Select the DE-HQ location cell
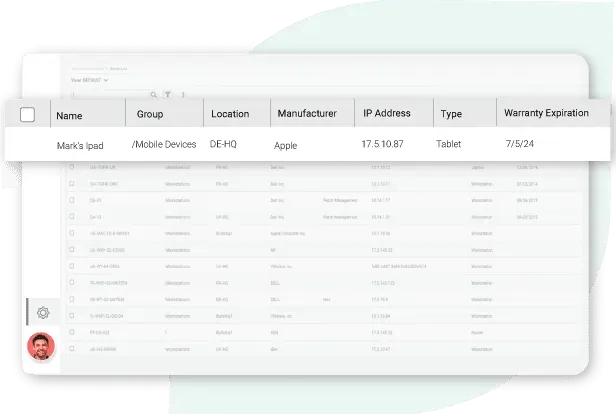Viewport: 616px width, 414px height. (x=223, y=144)
